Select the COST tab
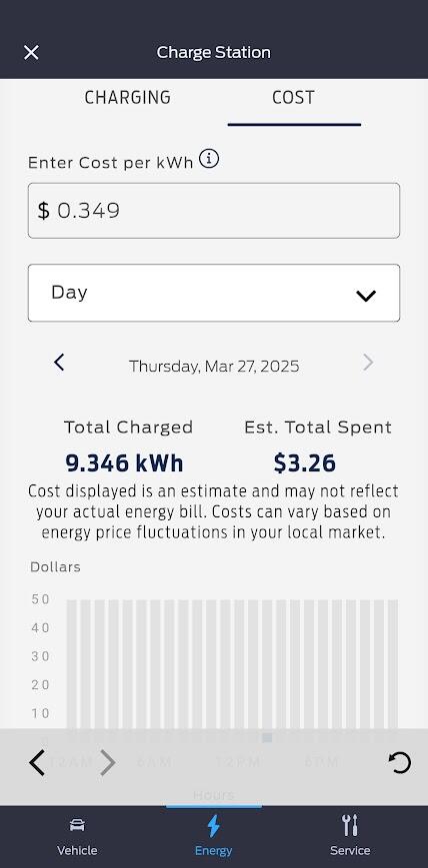Viewport: 428px width, 868px height. (x=293, y=98)
